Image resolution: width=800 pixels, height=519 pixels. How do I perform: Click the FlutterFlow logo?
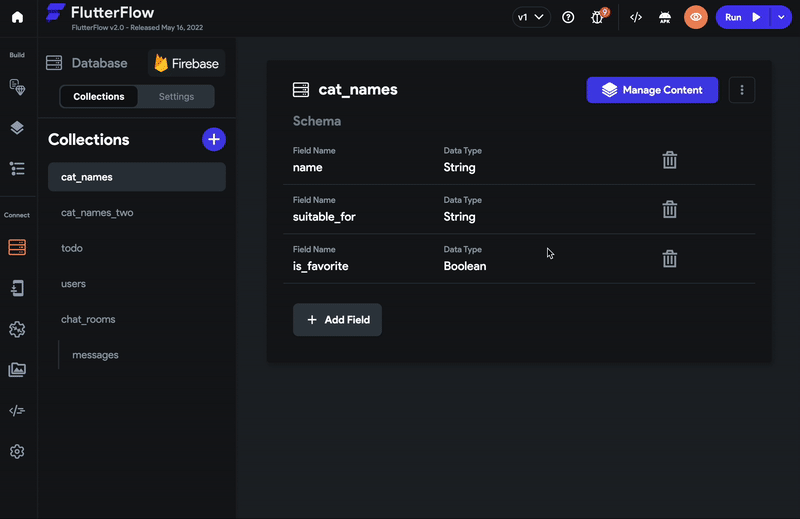click(55, 12)
